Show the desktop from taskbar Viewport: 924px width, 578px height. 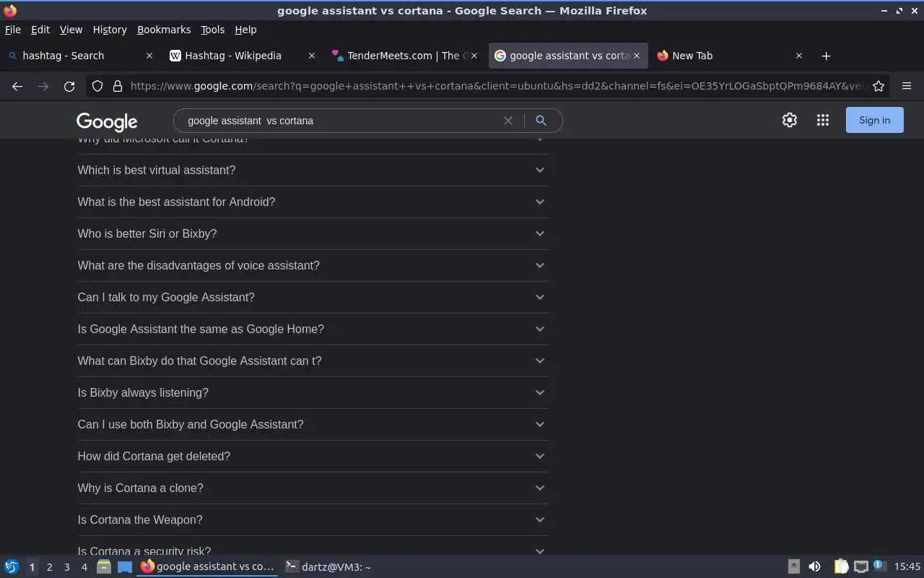(x=125, y=567)
